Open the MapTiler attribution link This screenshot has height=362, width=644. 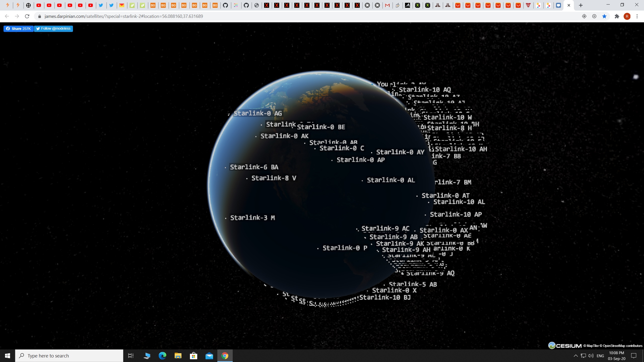[591, 346]
